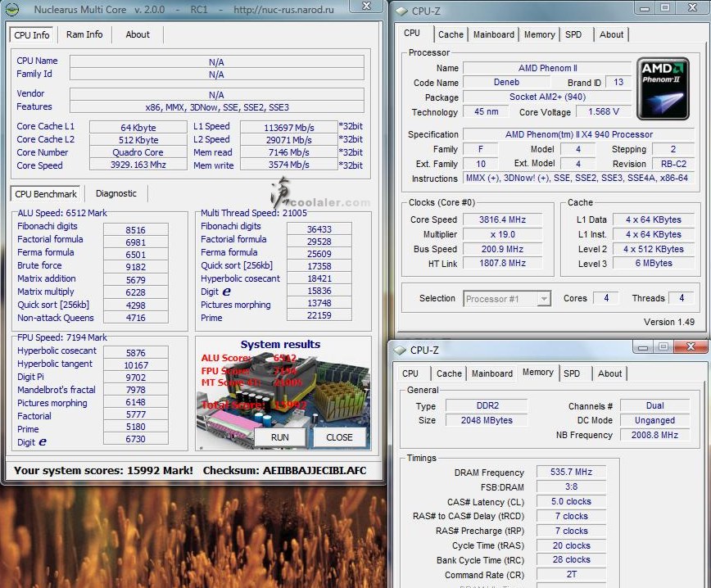Click the Nuclearus app icon in title bar
This screenshot has height=588, width=711.
click(x=13, y=9)
